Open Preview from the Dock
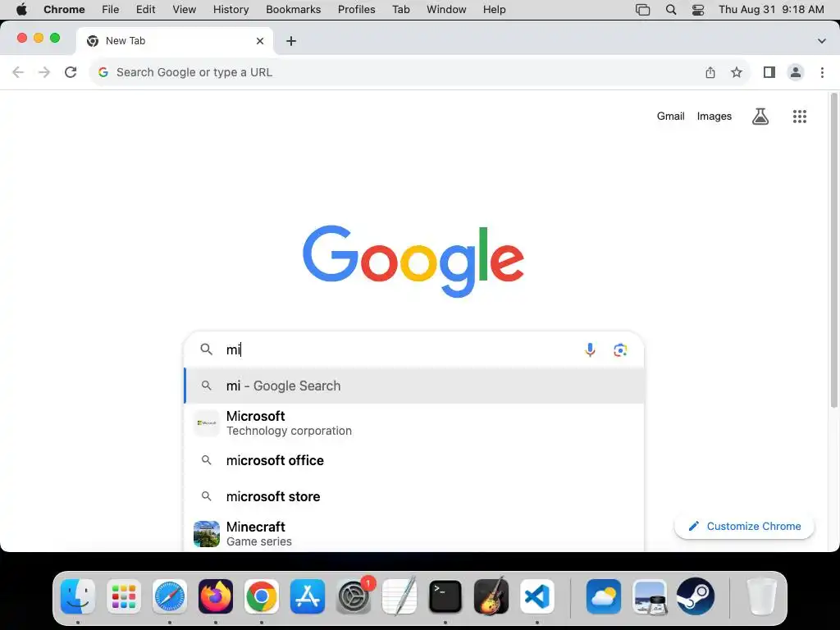Image resolution: width=840 pixels, height=630 pixels. (x=650, y=596)
